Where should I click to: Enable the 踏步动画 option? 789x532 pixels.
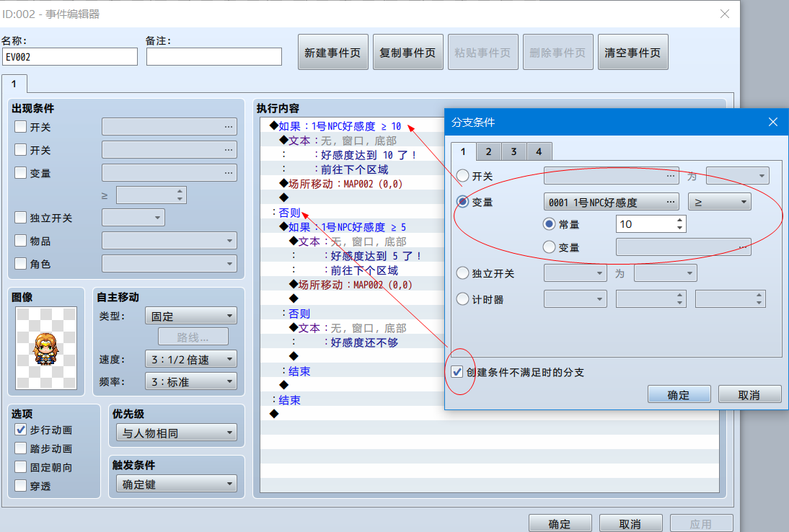[x=21, y=448]
